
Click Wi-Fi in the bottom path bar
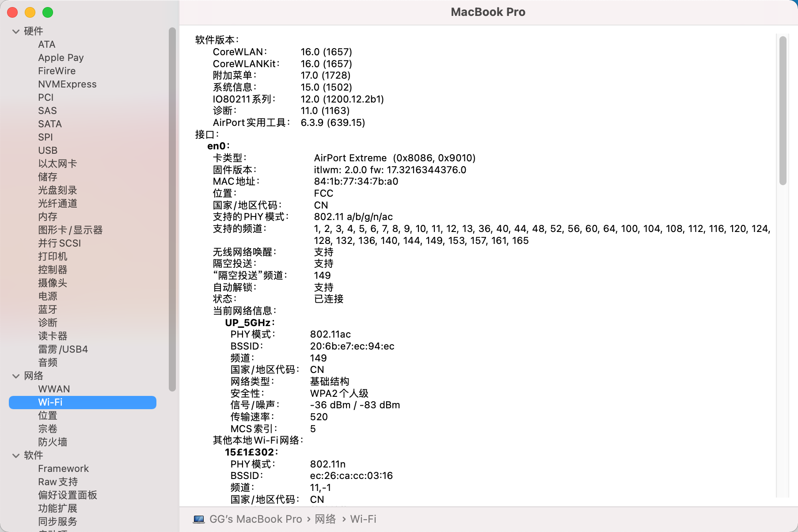[363, 519]
